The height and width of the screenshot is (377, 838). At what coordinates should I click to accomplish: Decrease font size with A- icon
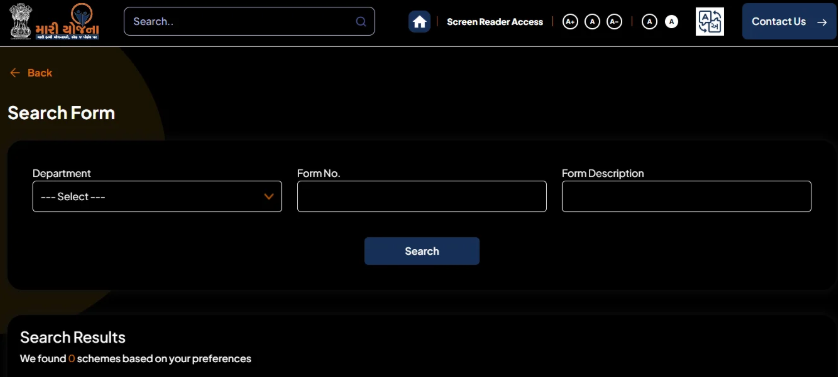pyautogui.click(x=615, y=22)
